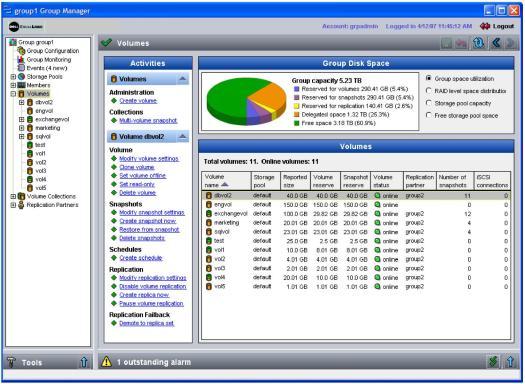Image resolution: width=525 pixels, height=384 pixels.
Task: Select vol2 in the navigation tree
Action: pyautogui.click(x=41, y=162)
